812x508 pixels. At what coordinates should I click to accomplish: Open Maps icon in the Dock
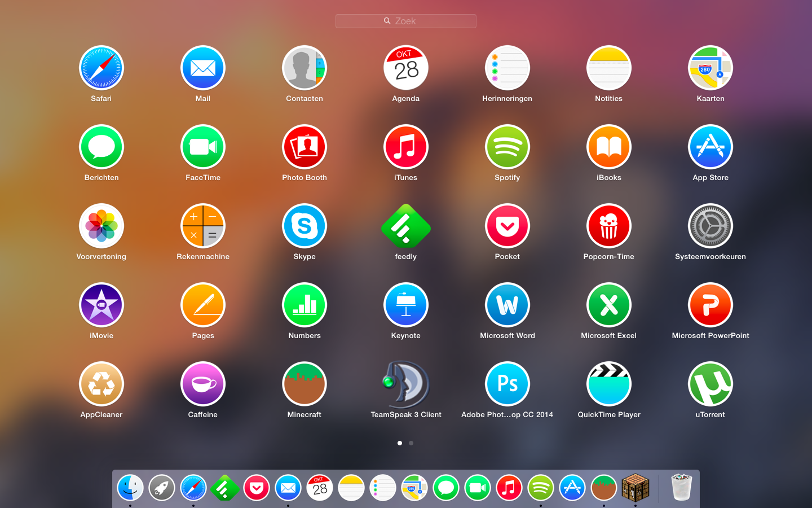pos(414,488)
